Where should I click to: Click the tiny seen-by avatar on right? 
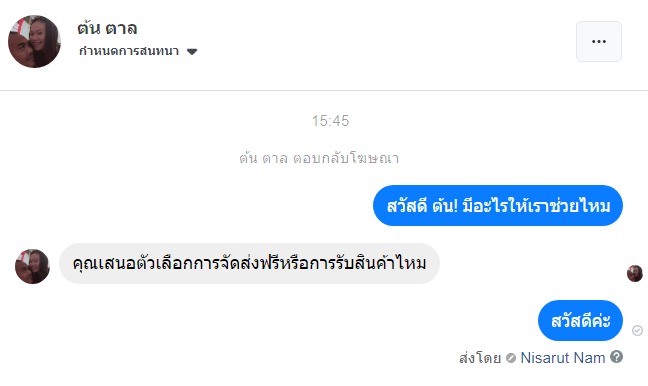pyautogui.click(x=634, y=273)
